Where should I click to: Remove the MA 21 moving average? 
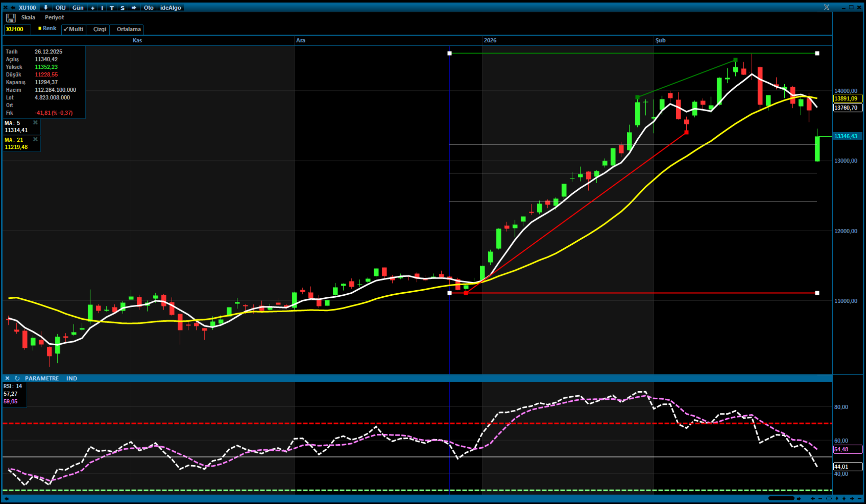(x=35, y=139)
